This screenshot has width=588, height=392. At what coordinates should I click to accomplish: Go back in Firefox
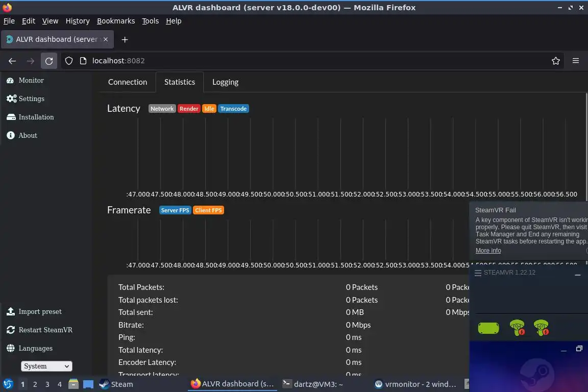pos(12,61)
